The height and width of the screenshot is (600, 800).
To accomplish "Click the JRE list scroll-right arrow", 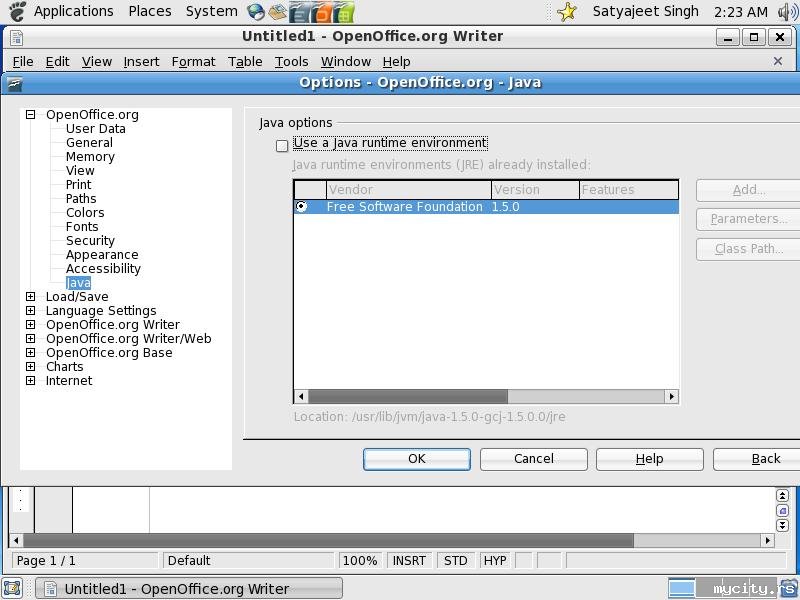I will tap(671, 396).
